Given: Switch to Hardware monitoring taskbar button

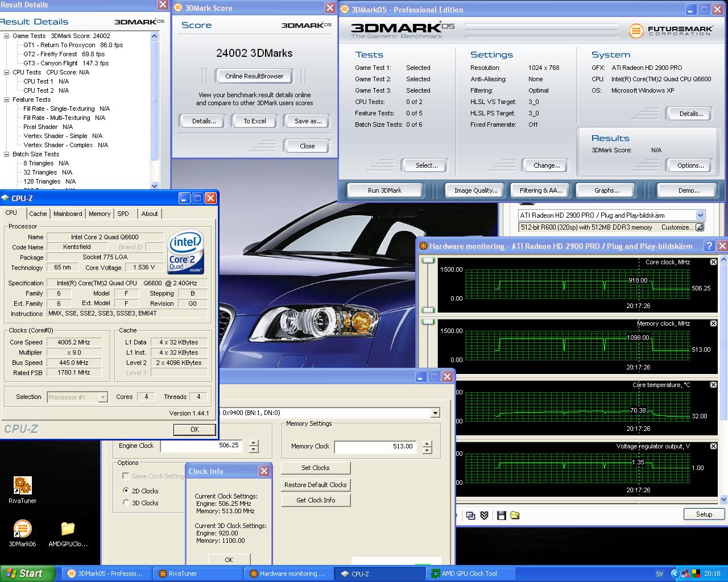Looking at the screenshot, I should [288, 574].
